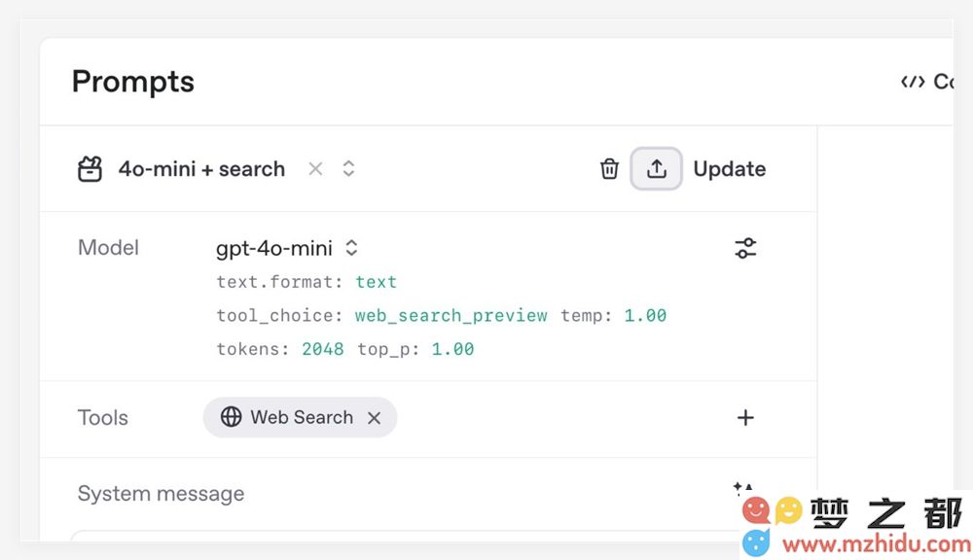Click the sparkle generate icon by System message

tap(742, 488)
